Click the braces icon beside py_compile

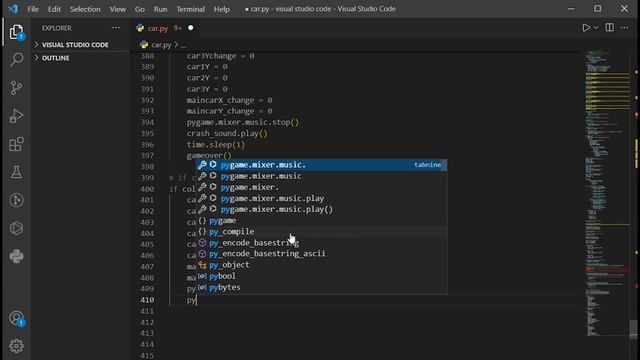[202, 231]
